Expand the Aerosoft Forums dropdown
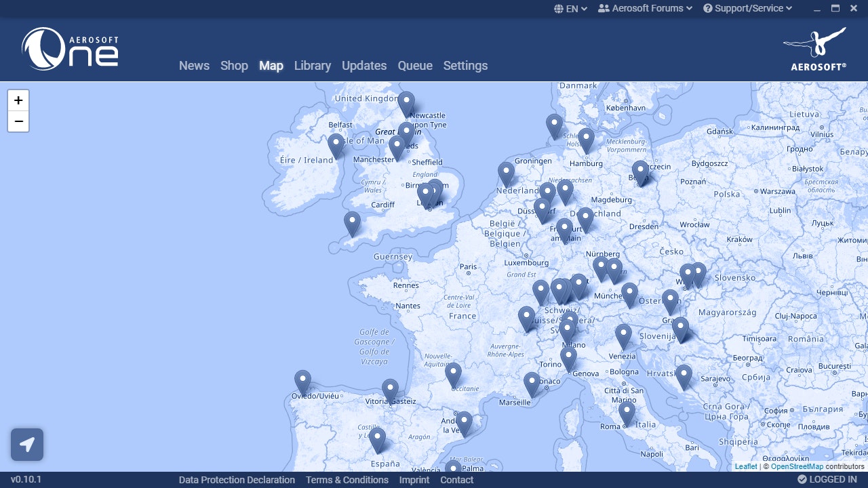Viewport: 868px width, 488px height. pos(645,8)
